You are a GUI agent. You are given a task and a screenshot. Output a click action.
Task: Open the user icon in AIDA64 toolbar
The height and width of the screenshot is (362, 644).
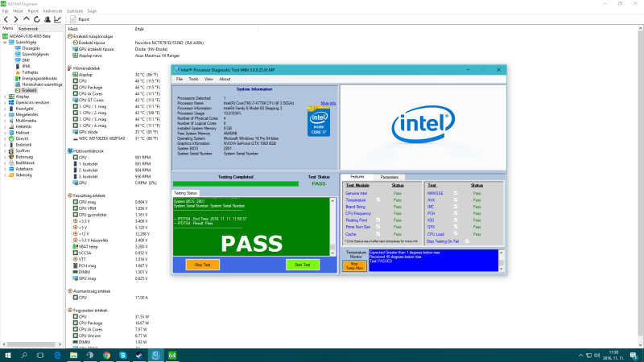point(47,19)
